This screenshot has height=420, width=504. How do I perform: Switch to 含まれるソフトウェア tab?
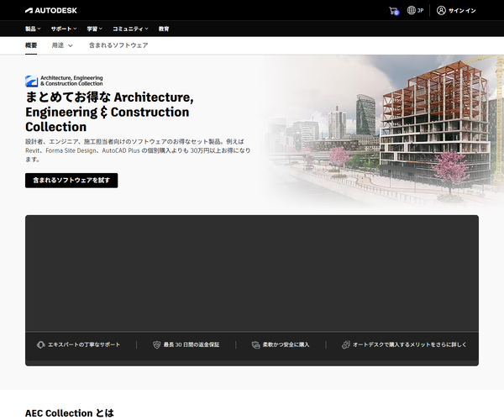(x=118, y=45)
